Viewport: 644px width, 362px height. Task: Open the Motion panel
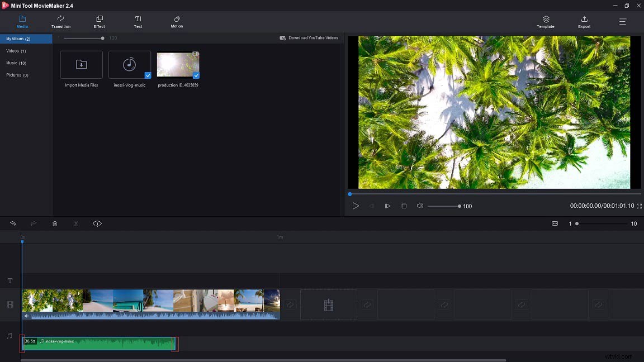[x=176, y=22]
